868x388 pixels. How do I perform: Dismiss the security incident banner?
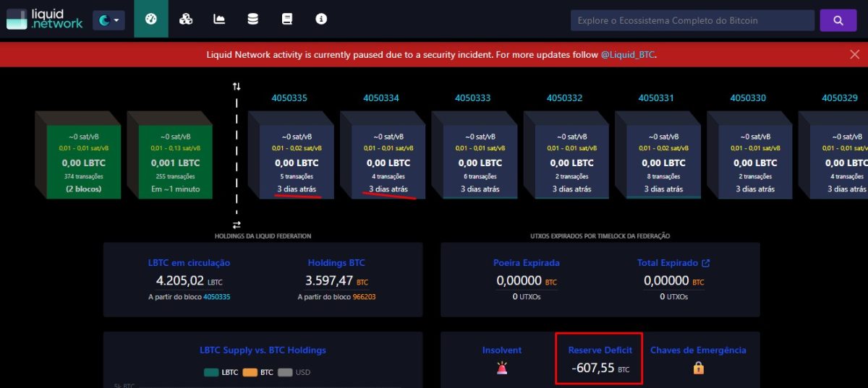pyautogui.click(x=854, y=54)
